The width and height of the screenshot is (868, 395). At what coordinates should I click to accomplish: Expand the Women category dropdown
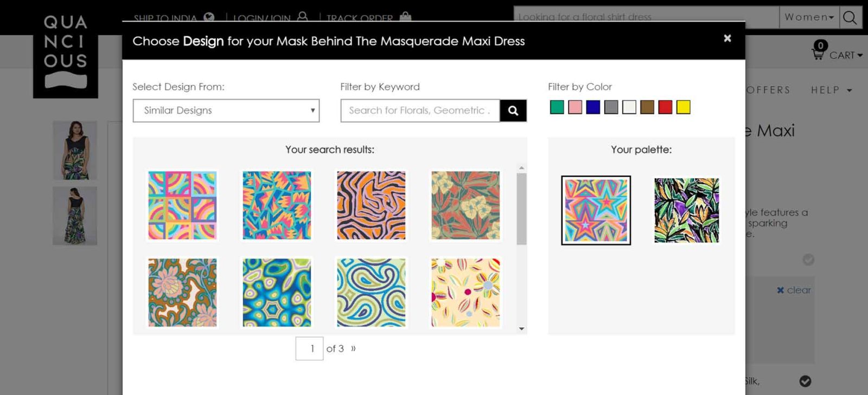(x=808, y=17)
